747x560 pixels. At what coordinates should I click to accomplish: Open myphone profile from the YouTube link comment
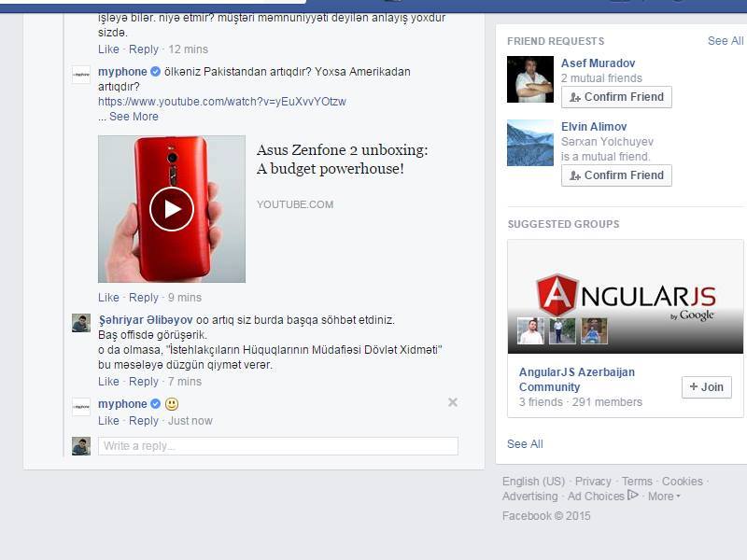tap(122, 72)
